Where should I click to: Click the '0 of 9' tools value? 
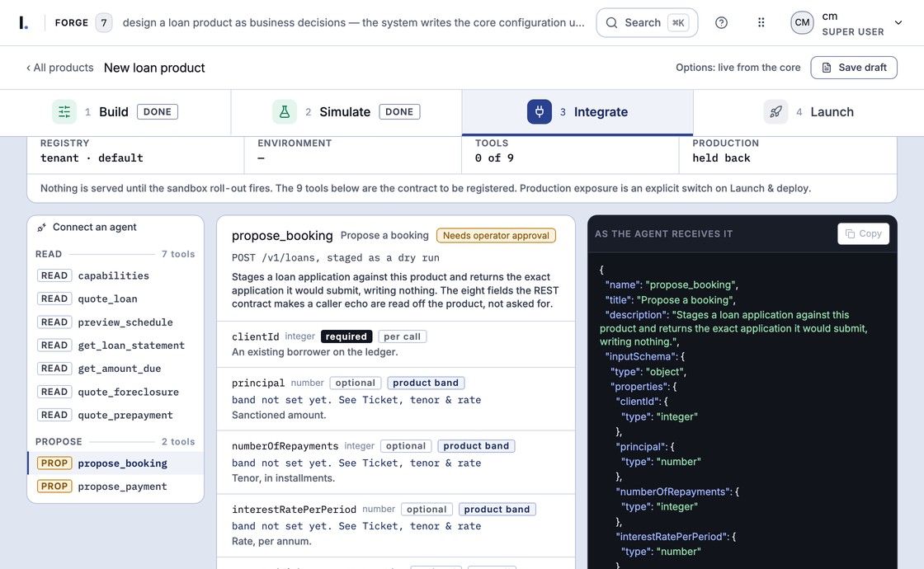pos(494,158)
